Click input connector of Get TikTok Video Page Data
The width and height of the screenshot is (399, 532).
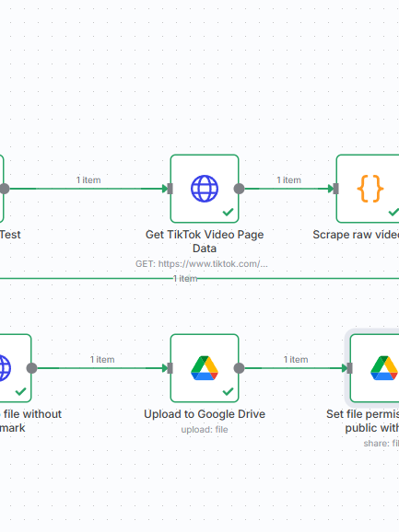170,189
